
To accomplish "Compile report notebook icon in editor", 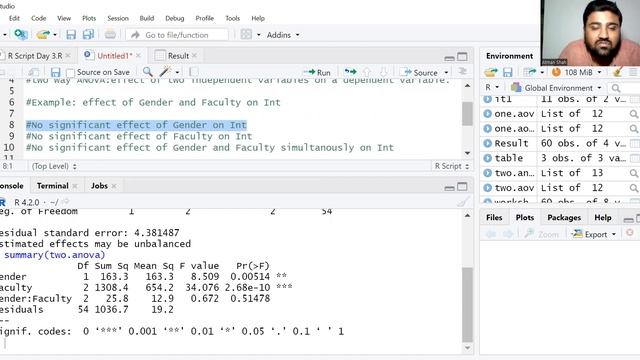I will [193, 72].
